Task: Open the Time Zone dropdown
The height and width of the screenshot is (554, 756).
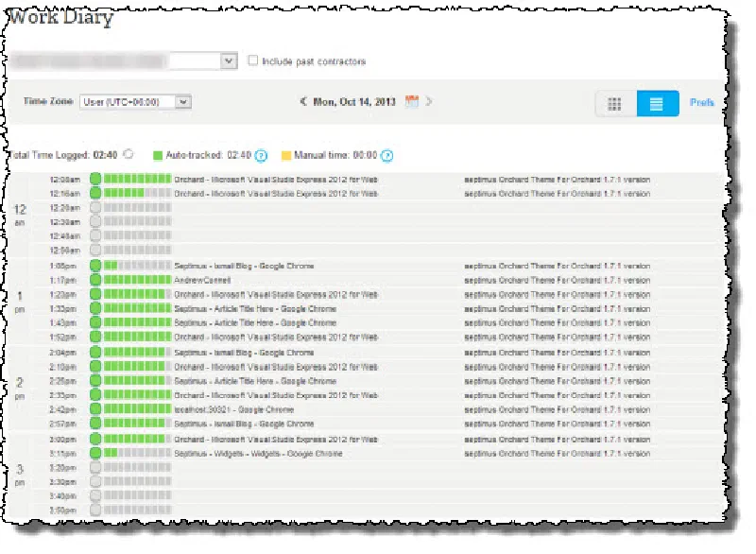Action: (135, 102)
